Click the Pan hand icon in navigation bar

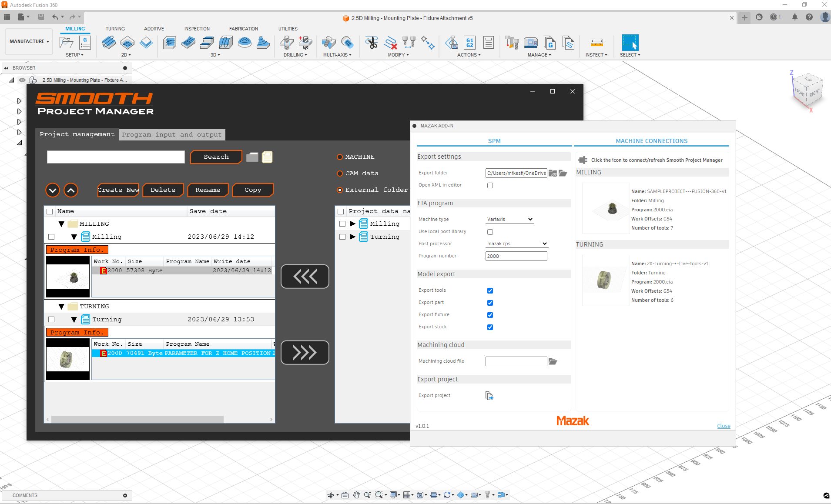356,495
